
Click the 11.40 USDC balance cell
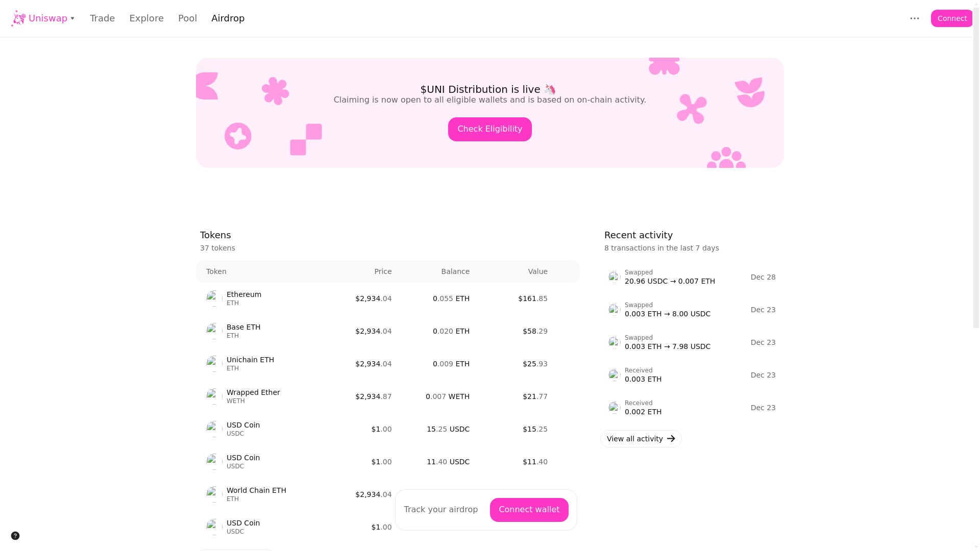pos(448,462)
